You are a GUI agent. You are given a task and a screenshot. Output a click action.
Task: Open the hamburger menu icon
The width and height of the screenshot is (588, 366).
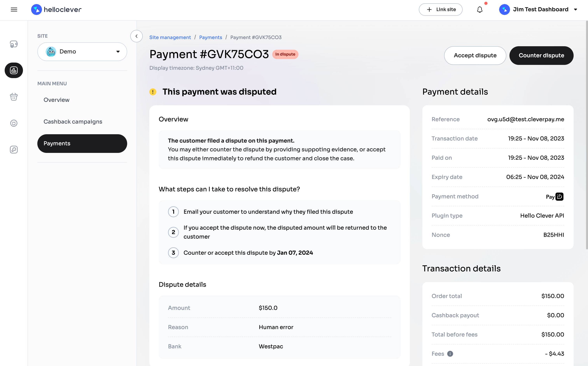pyautogui.click(x=14, y=10)
